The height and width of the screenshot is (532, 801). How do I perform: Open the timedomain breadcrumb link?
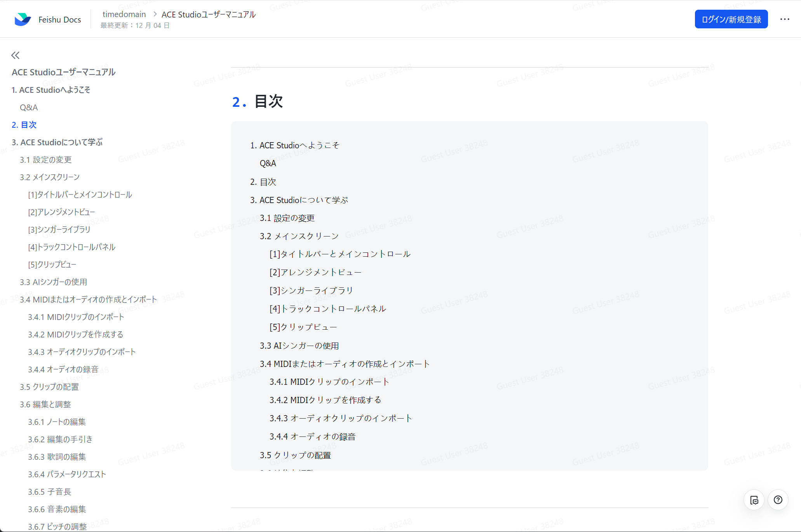pos(124,14)
